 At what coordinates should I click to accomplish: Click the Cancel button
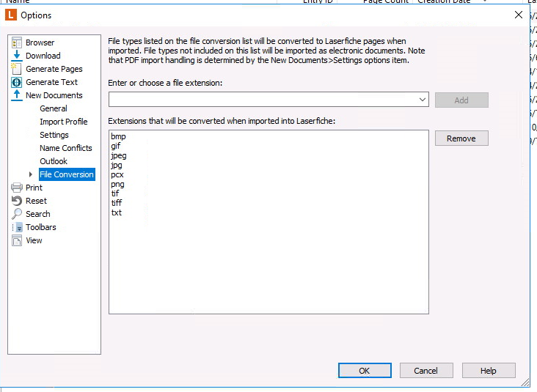(x=426, y=371)
